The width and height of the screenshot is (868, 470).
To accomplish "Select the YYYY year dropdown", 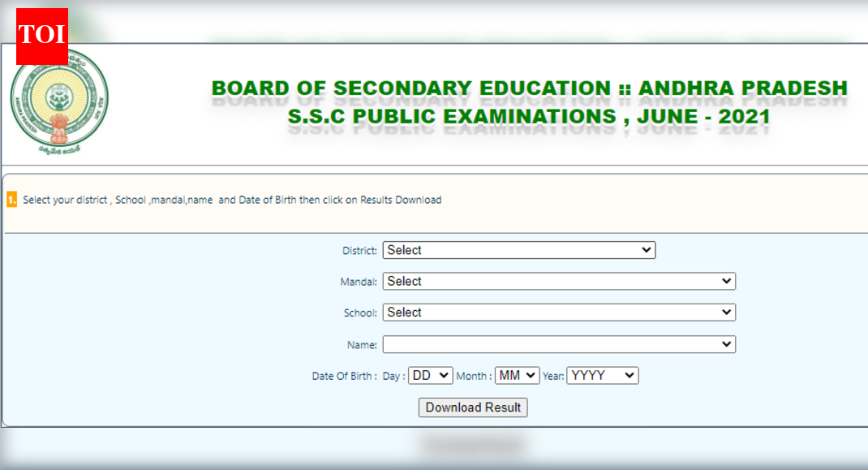I will (x=602, y=376).
